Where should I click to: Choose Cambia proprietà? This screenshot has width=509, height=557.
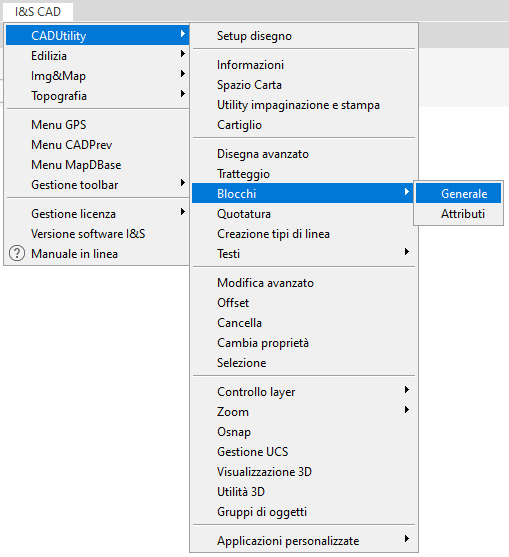[303, 343]
